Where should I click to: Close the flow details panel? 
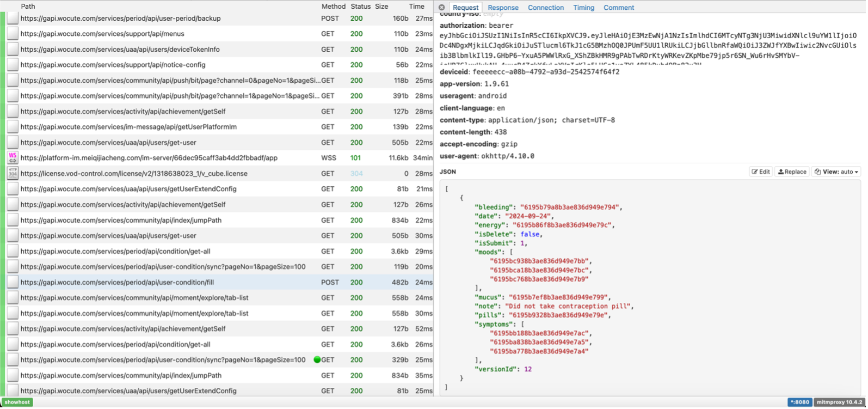click(441, 8)
